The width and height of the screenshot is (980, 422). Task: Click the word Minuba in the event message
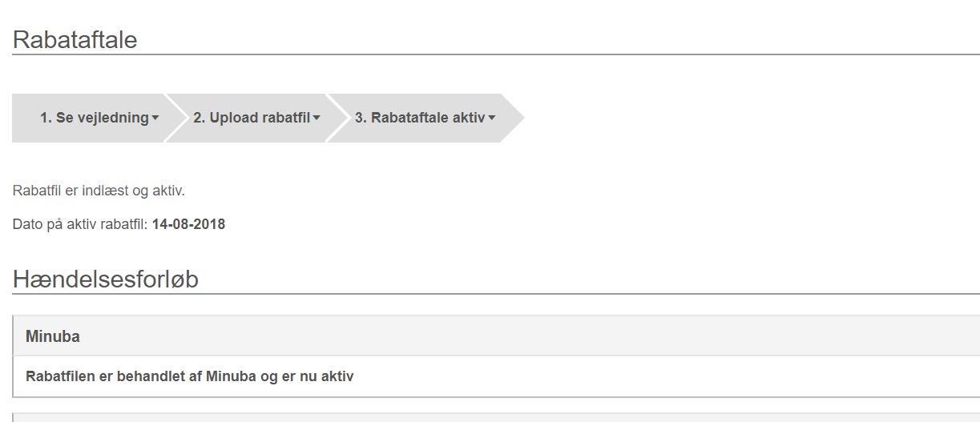(x=232, y=376)
